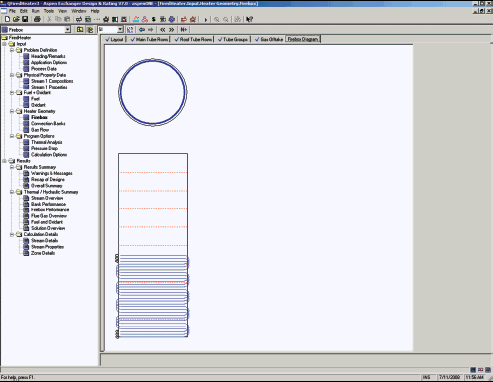Save using the floppy disk icon

point(25,19)
